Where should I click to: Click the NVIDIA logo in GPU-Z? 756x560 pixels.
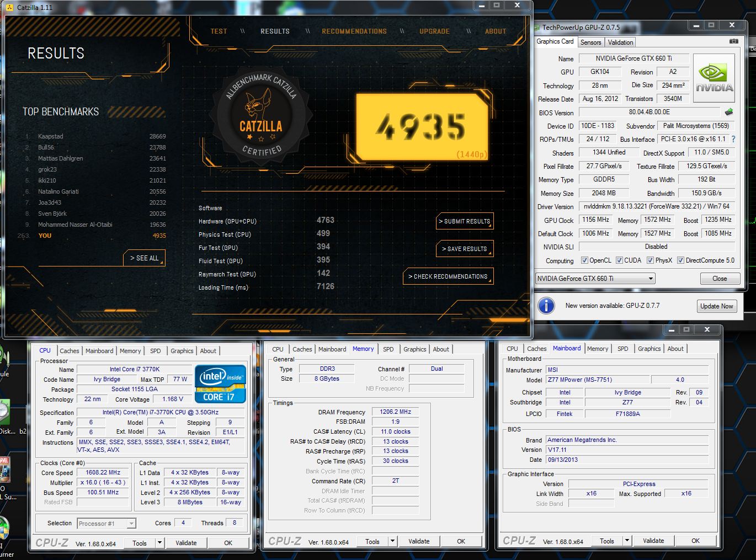(x=714, y=78)
